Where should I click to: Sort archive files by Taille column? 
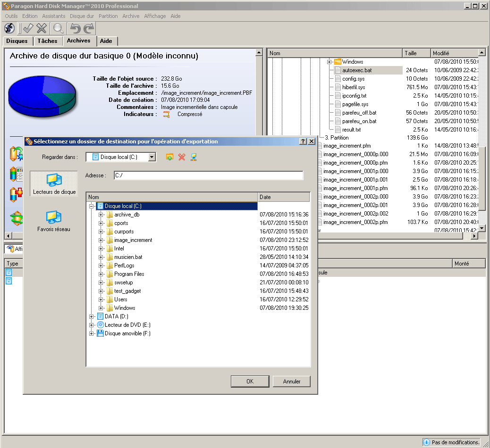coord(416,53)
